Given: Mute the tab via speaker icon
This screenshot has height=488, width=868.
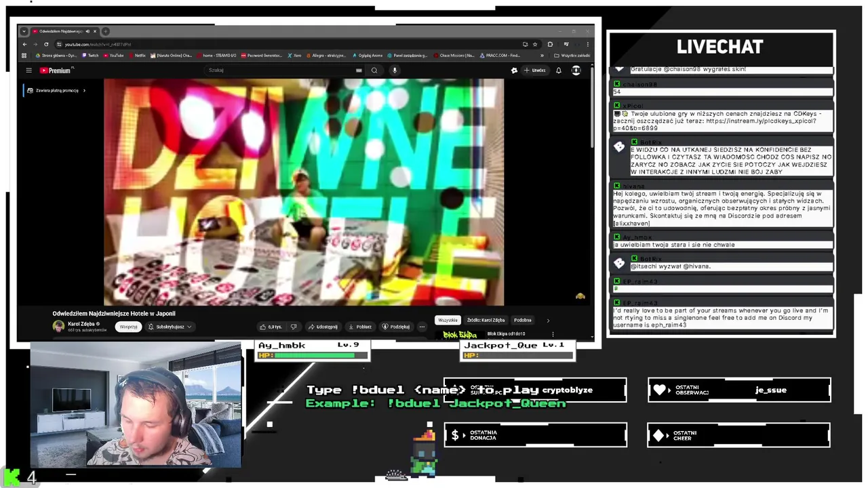Looking at the screenshot, I should tap(87, 31).
